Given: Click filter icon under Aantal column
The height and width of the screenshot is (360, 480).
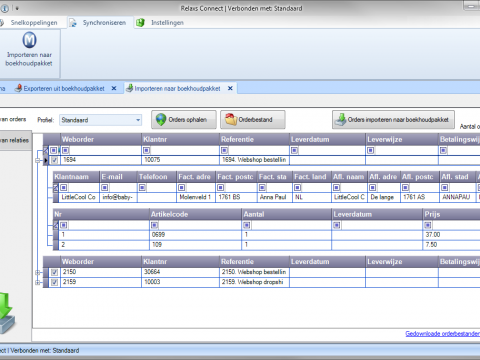Looking at the screenshot, I should coord(247,225).
